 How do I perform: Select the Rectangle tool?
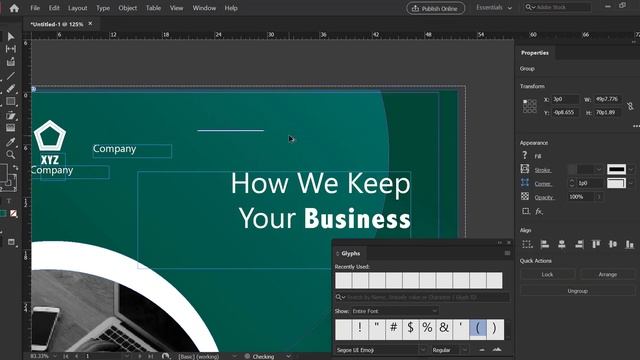coord(11,101)
